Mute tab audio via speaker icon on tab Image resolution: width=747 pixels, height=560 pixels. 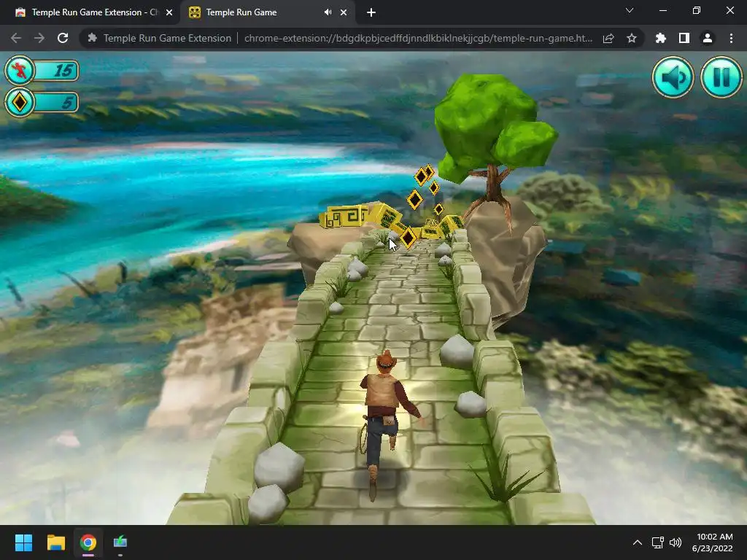pyautogui.click(x=328, y=12)
